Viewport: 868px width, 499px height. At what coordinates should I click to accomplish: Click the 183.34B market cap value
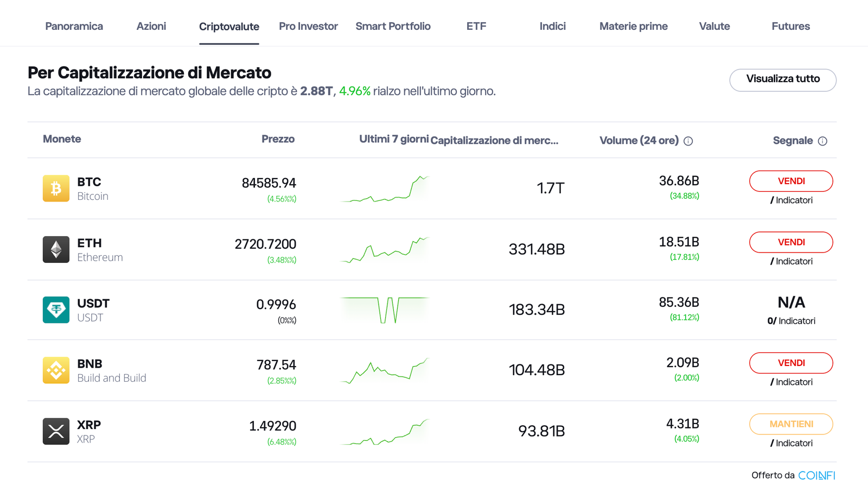pos(537,310)
